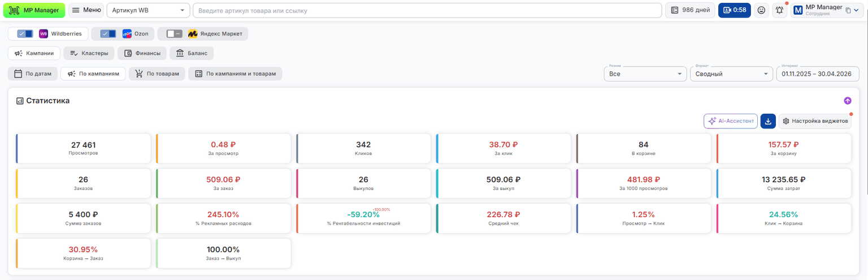
Task: Click the blue download statistics icon
Action: (x=768, y=121)
